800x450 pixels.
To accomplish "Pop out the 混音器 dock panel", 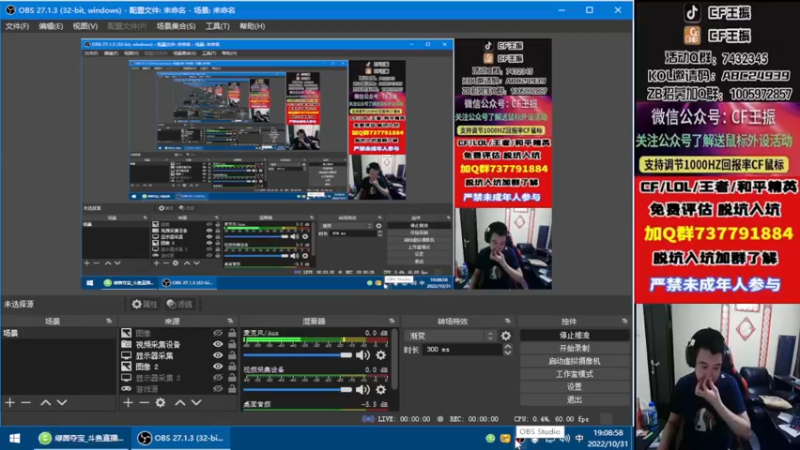I will 392,321.
